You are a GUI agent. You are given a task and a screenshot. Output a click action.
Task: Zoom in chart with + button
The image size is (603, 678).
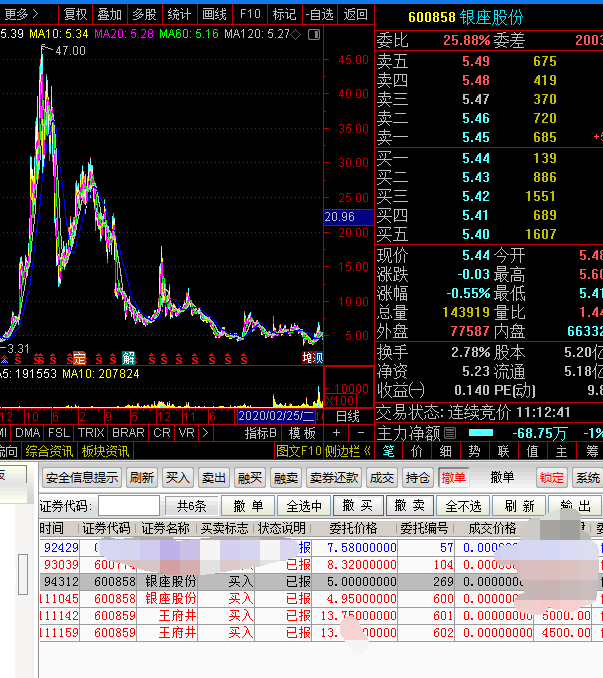click(x=336, y=432)
